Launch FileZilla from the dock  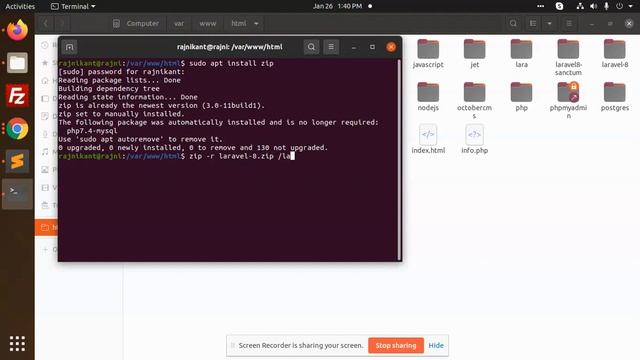(x=17, y=96)
